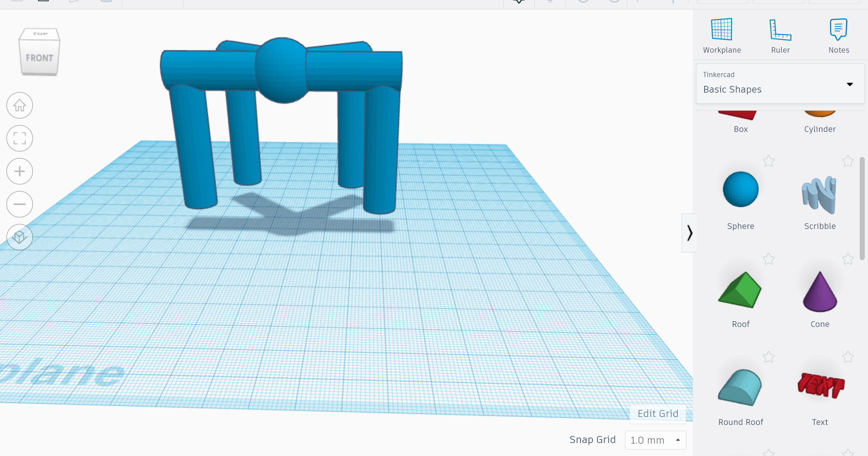The width and height of the screenshot is (868, 456).
Task: Fit all in view button
Action: pos(20,138)
